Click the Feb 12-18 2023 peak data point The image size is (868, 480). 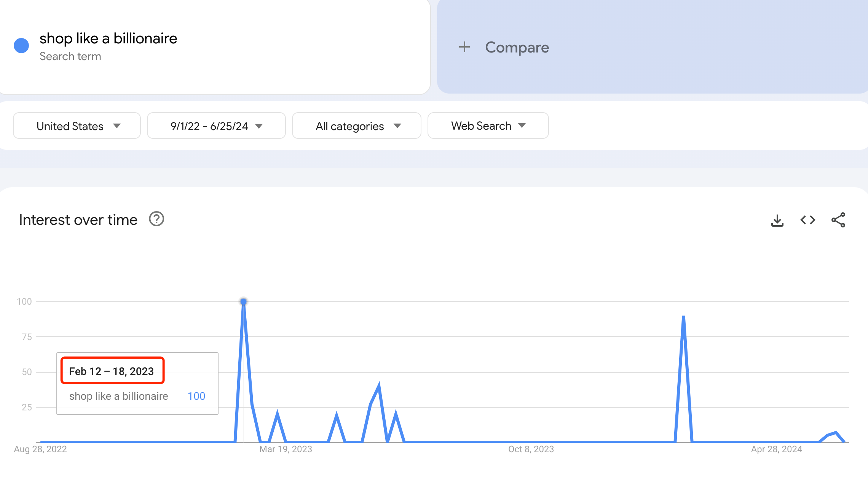pos(244,302)
